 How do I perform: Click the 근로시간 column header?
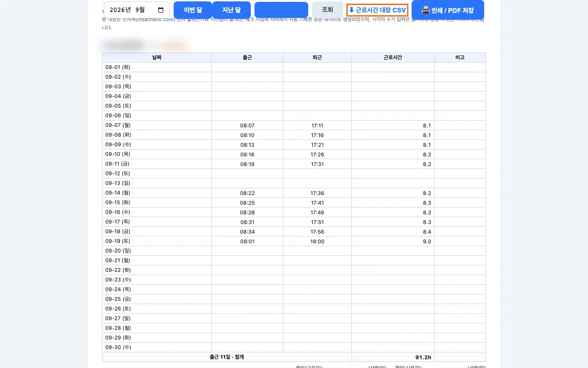pyautogui.click(x=393, y=57)
